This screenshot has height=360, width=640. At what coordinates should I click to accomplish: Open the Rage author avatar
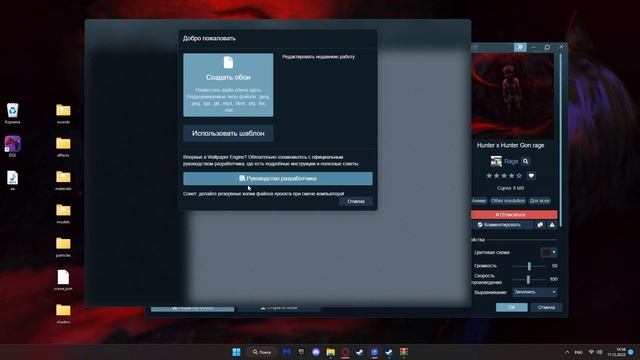click(x=496, y=162)
